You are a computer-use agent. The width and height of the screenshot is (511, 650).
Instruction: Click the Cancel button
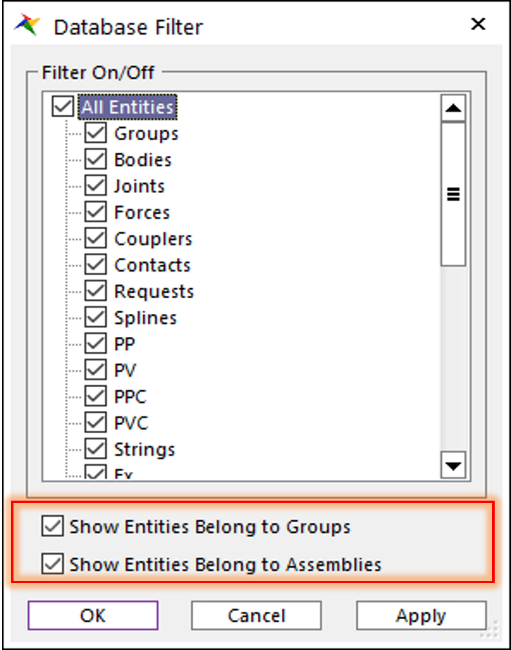[256, 616]
